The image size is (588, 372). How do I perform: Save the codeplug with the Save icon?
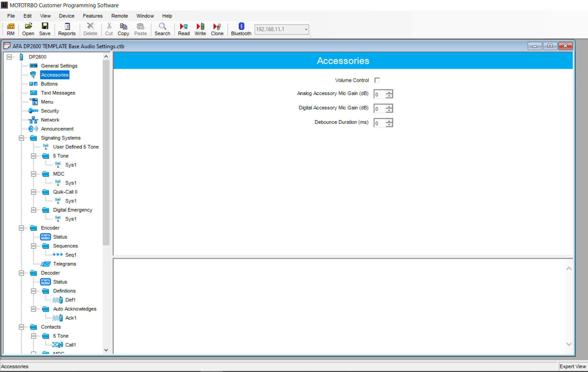tap(45, 29)
